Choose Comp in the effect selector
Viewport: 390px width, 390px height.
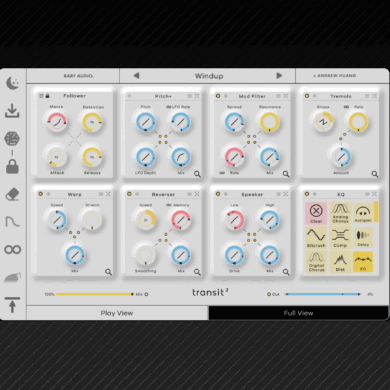(340, 238)
